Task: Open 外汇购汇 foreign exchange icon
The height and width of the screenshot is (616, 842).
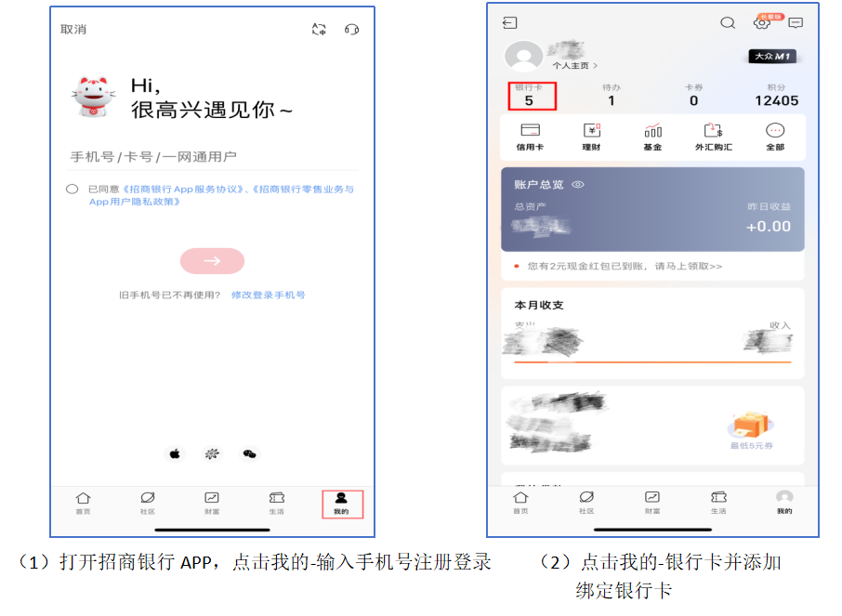Action: (713, 137)
